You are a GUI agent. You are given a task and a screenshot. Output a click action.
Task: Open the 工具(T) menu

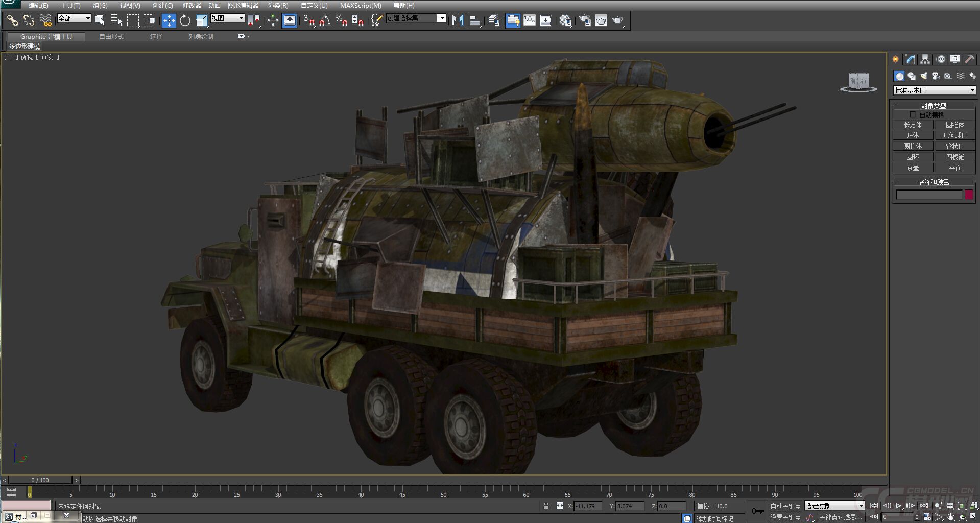click(70, 5)
